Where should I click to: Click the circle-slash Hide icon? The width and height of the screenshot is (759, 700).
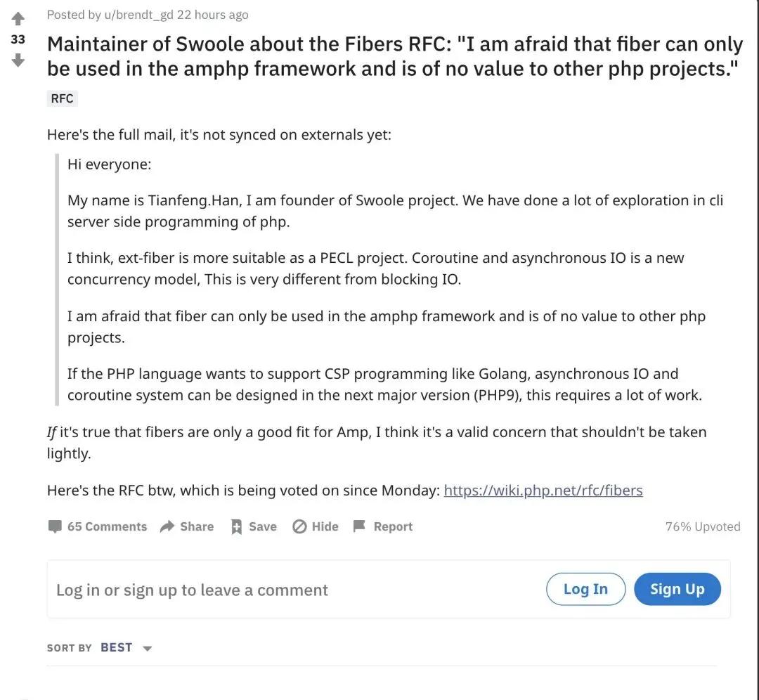coord(299,526)
